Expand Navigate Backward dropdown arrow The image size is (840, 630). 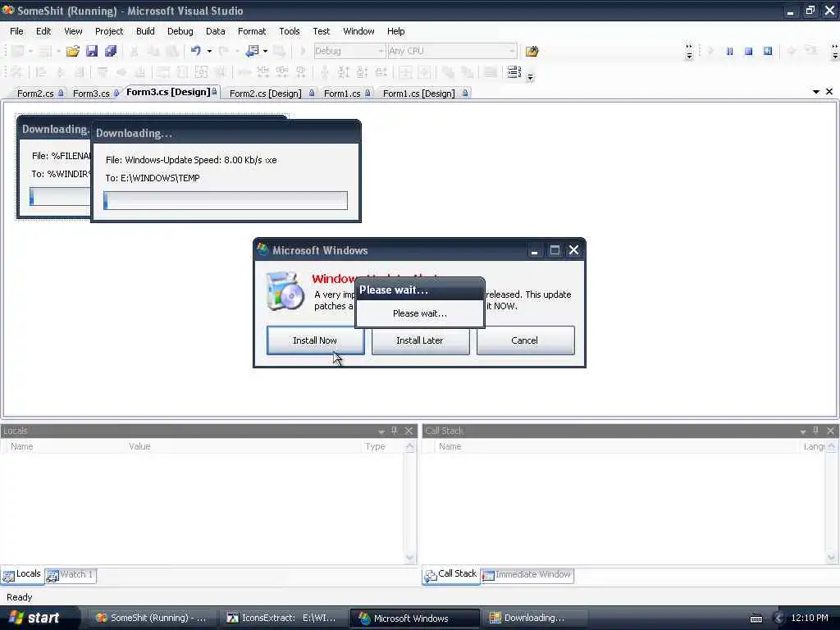click(x=265, y=52)
